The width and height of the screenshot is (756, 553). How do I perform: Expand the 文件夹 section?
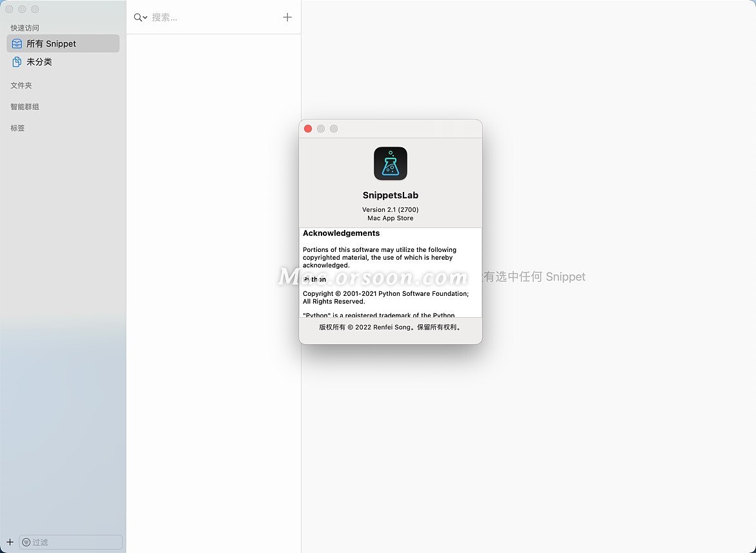pyautogui.click(x=21, y=85)
